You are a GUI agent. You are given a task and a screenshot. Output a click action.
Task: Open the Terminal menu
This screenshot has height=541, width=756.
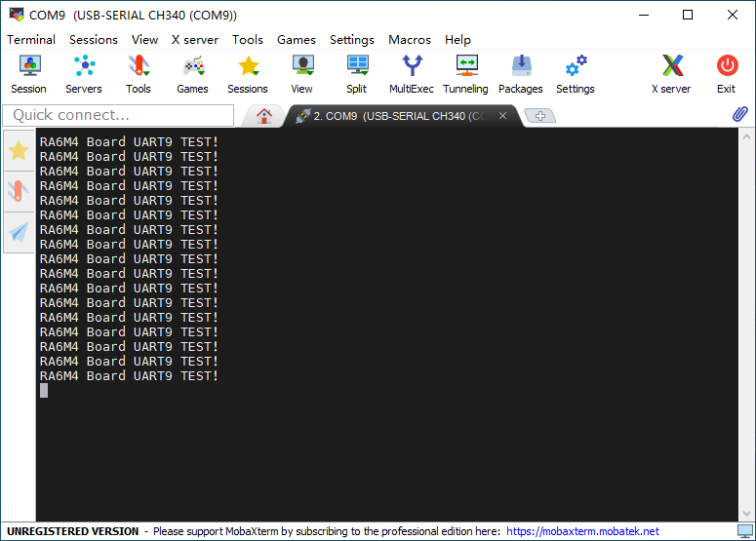point(31,40)
